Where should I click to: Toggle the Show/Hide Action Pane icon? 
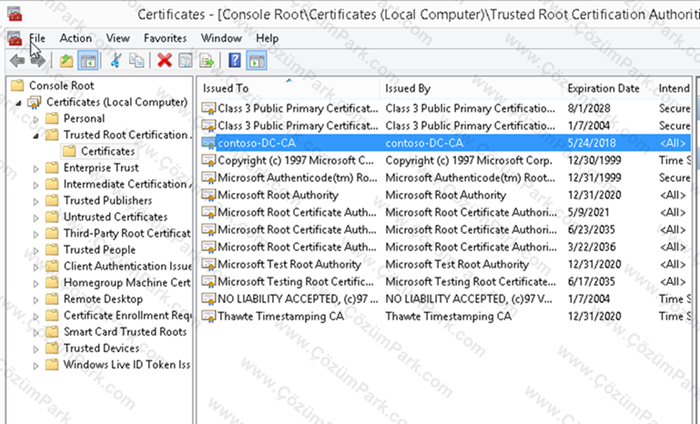[256, 60]
